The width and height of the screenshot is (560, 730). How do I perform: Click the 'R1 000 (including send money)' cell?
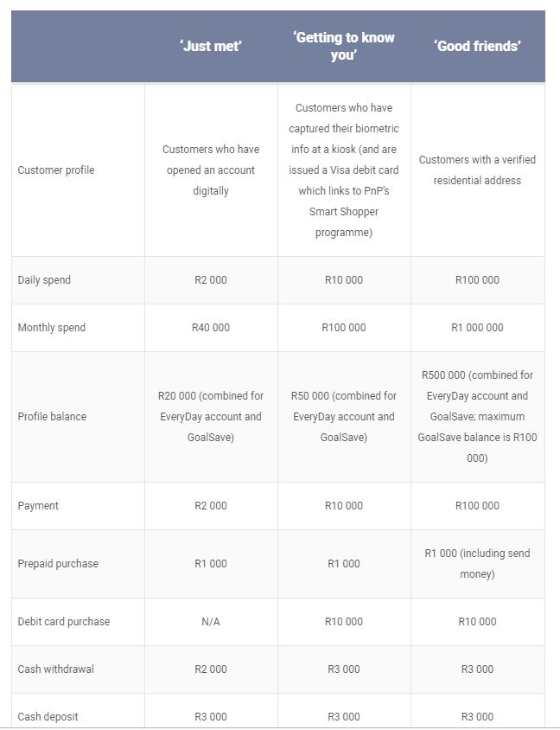click(x=477, y=564)
